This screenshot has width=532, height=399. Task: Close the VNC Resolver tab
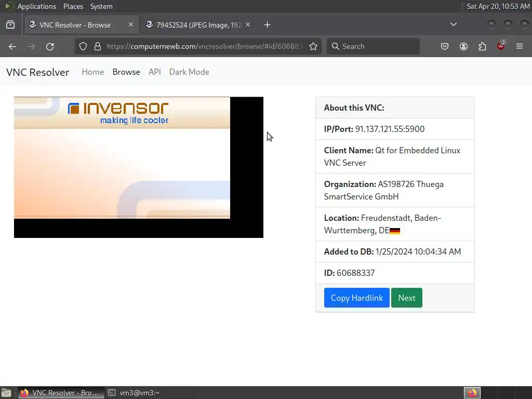131,24
